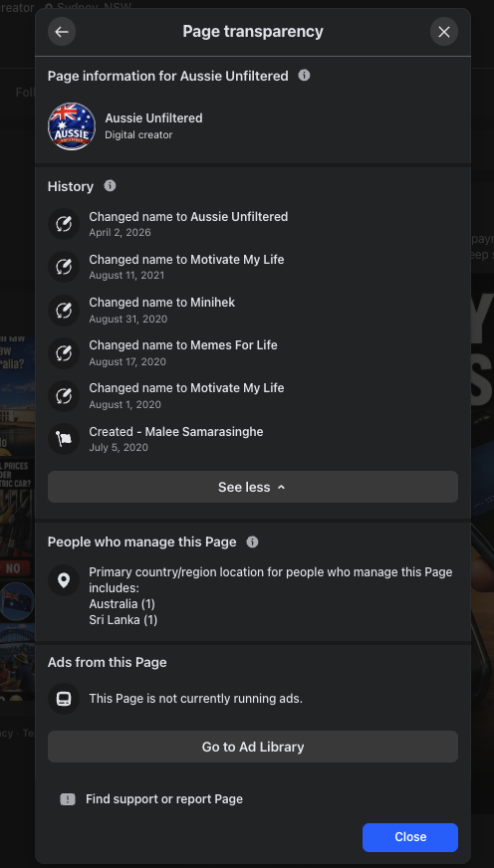Click info icon beside People who manage

click(253, 542)
